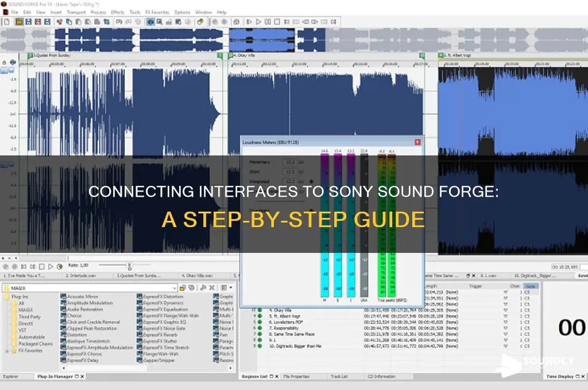Switch to the Explorer tab
Screen dimensions: 588x390
10,376
